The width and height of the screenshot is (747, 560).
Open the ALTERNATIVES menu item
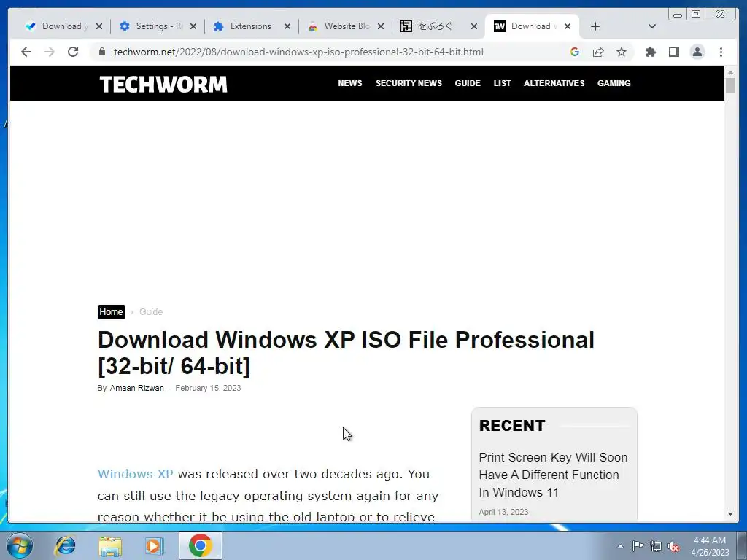tap(554, 83)
